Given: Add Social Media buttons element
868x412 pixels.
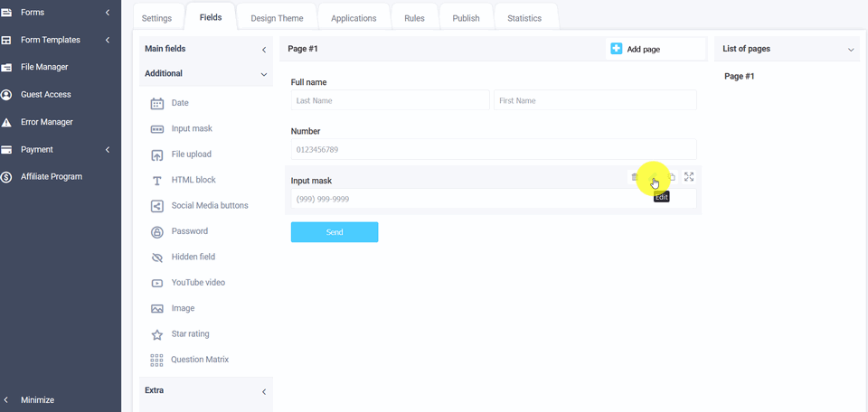Looking at the screenshot, I should click(209, 206).
